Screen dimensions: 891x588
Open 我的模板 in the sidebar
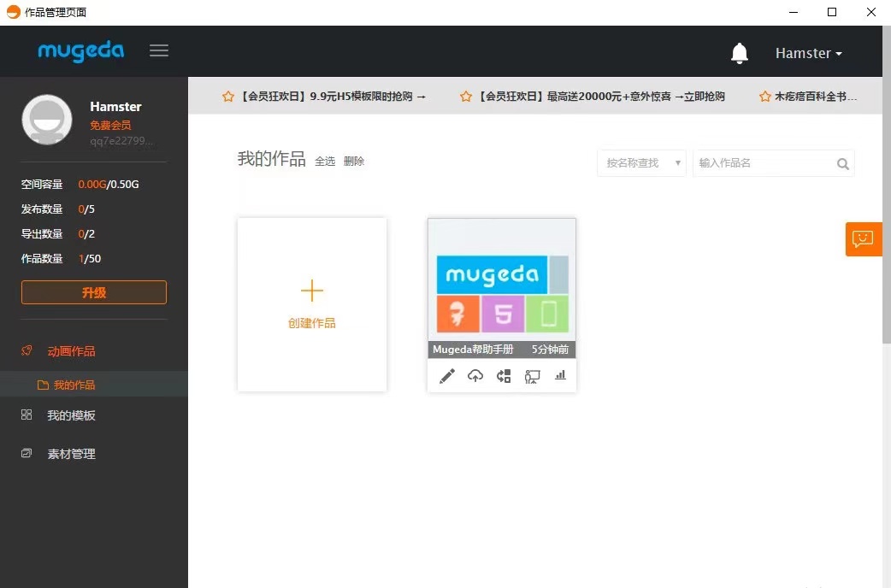71,415
